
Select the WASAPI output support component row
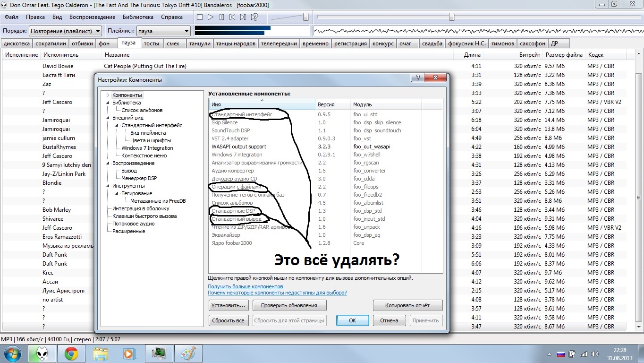326,147
